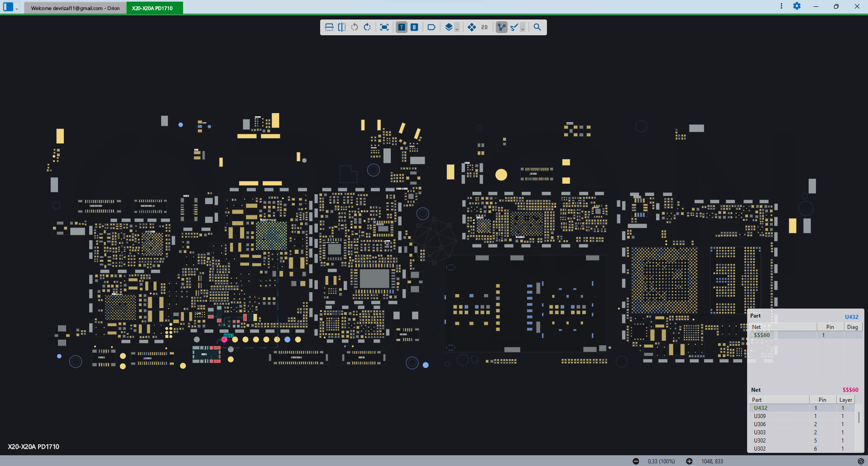This screenshot has height=466, width=868.
Task: Open the search tool
Action: point(537,27)
